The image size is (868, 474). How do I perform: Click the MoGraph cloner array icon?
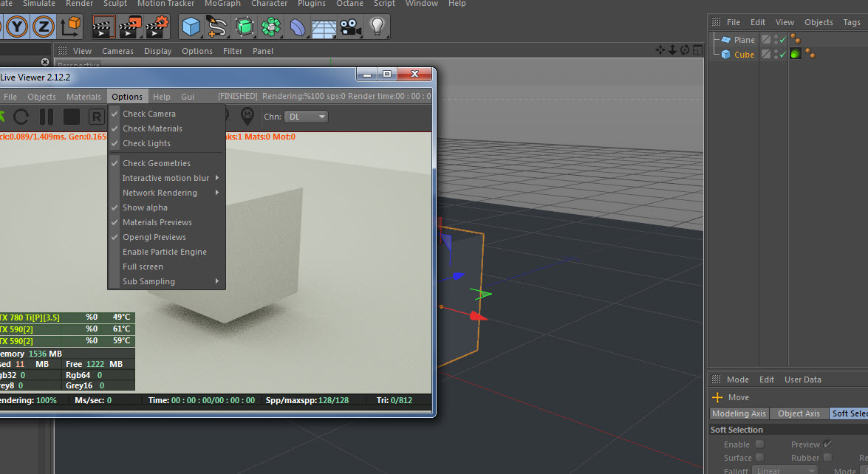tap(270, 27)
